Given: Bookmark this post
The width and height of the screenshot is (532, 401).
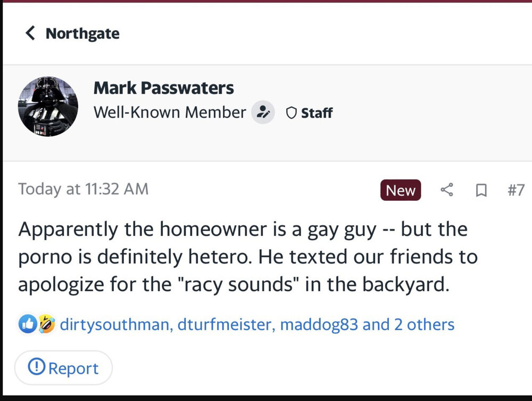Looking at the screenshot, I should click(x=481, y=190).
